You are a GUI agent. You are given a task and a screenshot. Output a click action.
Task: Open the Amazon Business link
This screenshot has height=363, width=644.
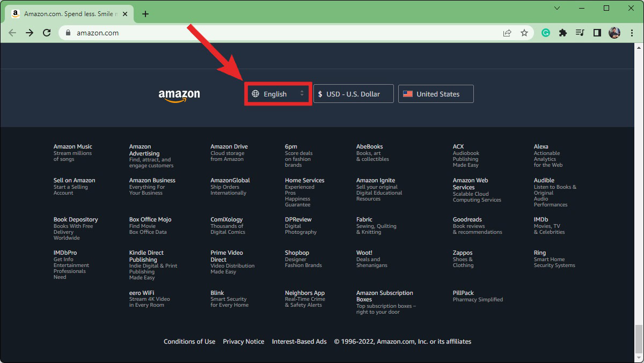(152, 180)
